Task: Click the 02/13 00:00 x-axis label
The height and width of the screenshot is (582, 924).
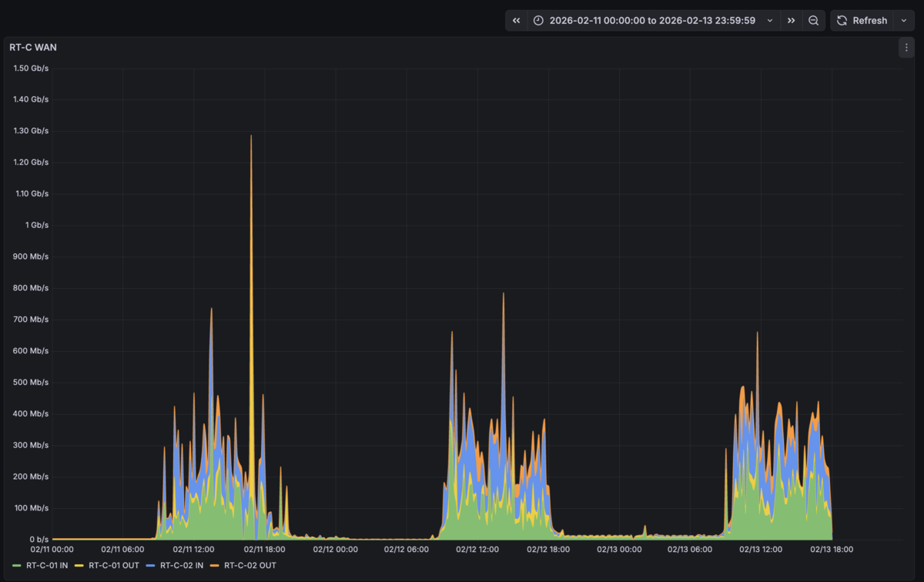Action: 619,550
